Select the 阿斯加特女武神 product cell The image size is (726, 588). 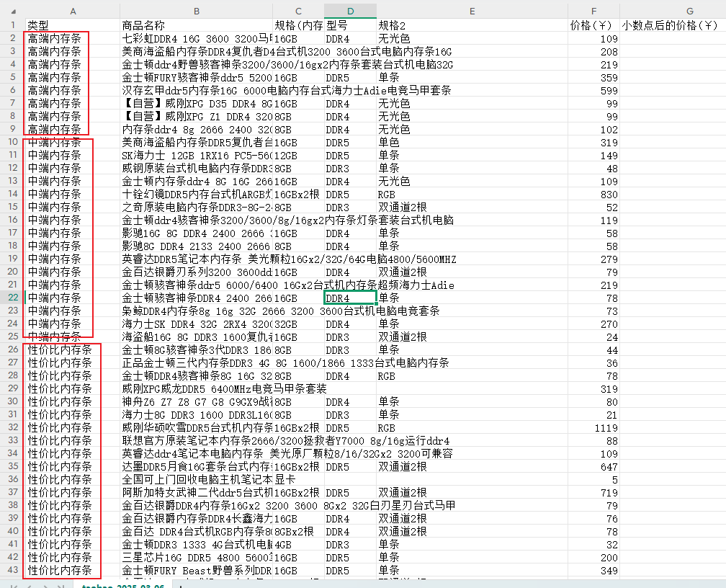coord(197,493)
